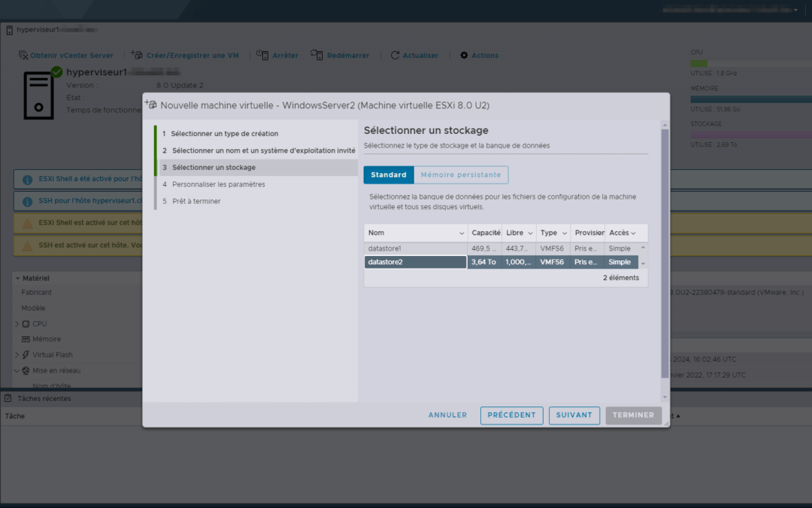Screen dimensions: 812x508
Task: Click the CPU chip icon in Matériel
Action: 26,324
